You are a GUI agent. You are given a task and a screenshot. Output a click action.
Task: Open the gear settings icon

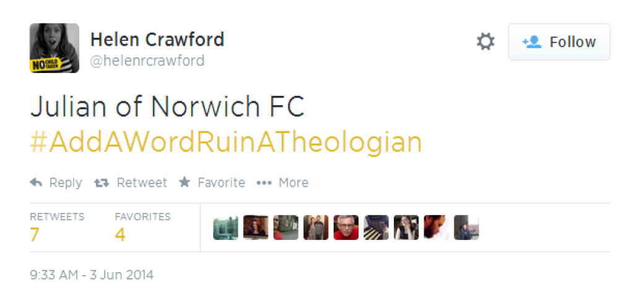tap(485, 42)
